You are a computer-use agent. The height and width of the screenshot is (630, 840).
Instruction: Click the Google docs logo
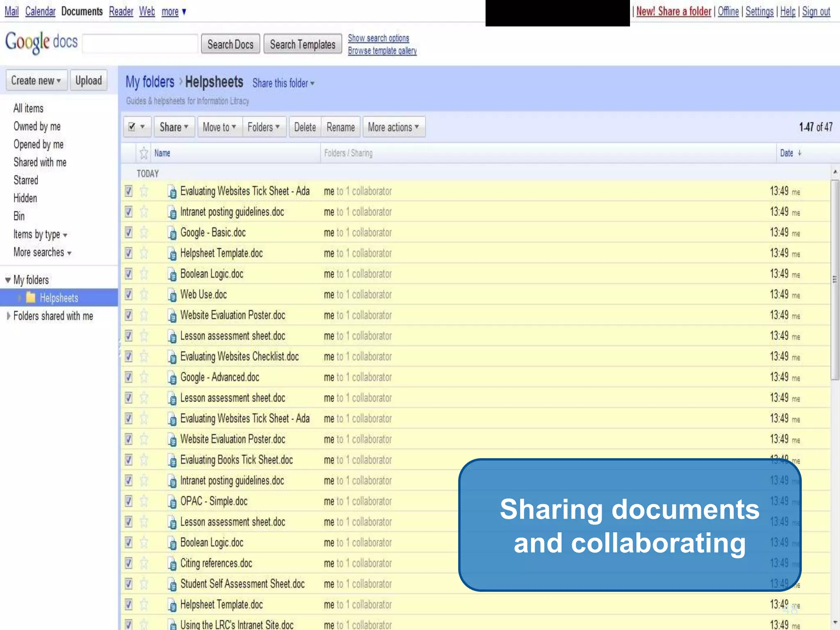coord(41,43)
